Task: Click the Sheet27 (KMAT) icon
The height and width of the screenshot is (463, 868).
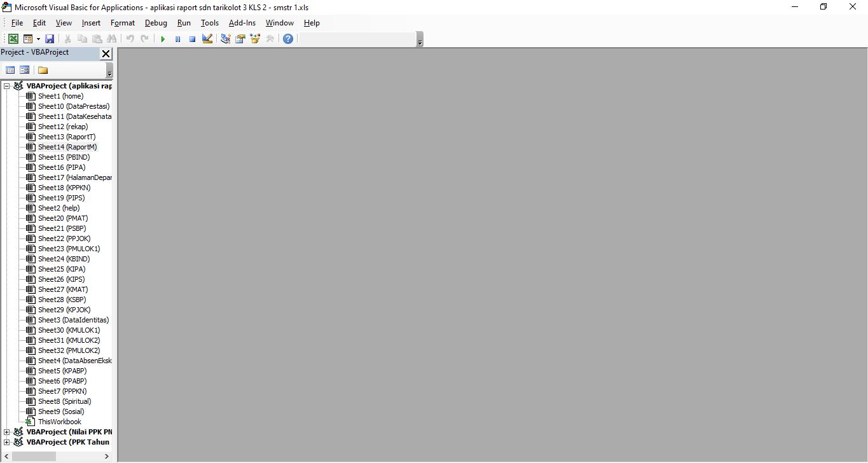Action: point(31,289)
